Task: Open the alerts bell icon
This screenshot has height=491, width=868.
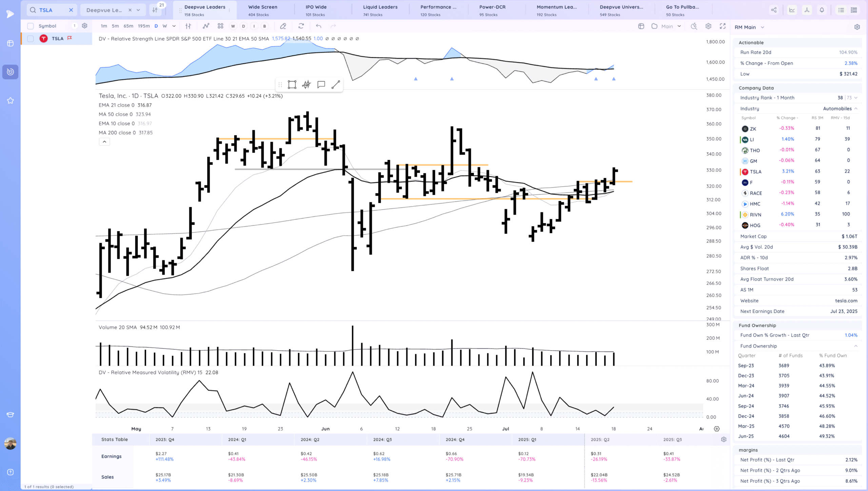Action: pyautogui.click(x=822, y=10)
